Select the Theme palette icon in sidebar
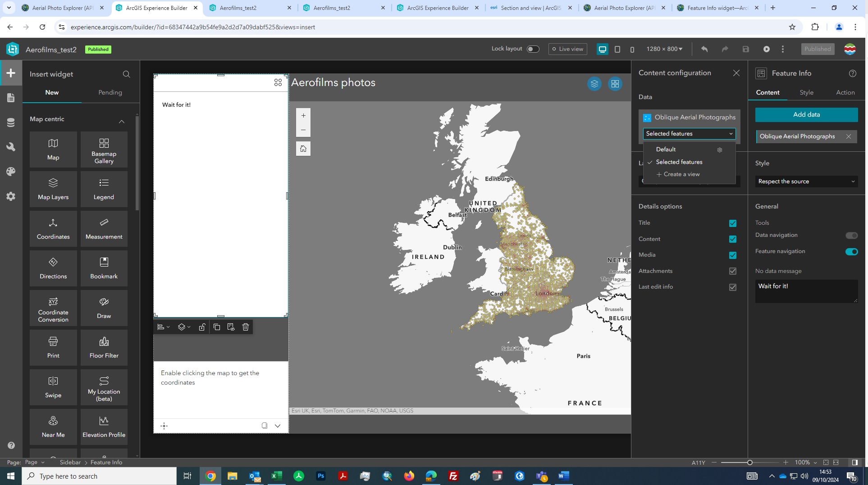 click(11, 171)
